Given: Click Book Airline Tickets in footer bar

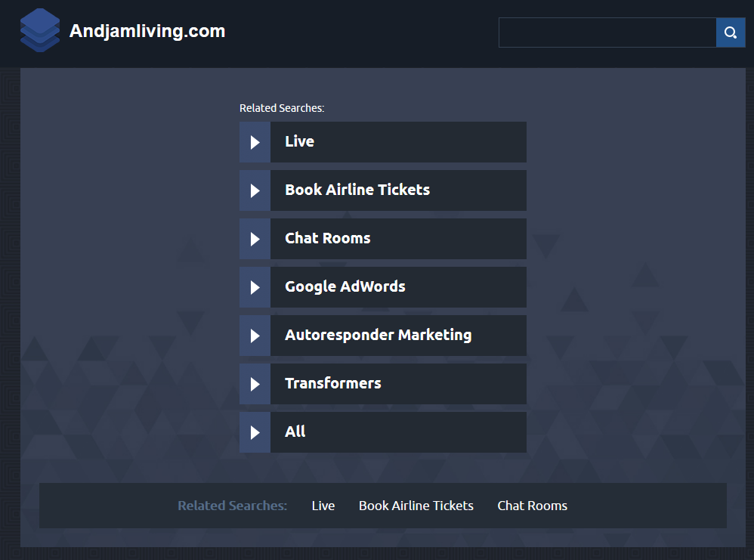Looking at the screenshot, I should coord(416,506).
